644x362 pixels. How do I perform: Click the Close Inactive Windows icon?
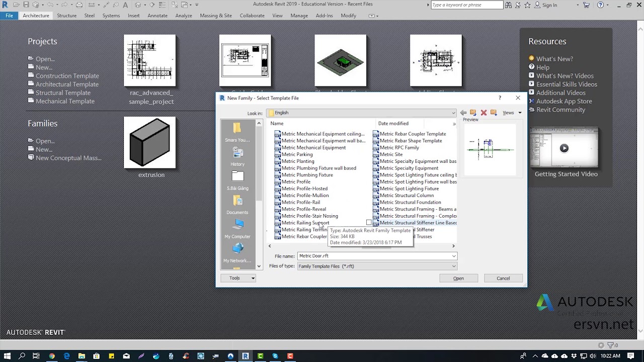tap(174, 5)
